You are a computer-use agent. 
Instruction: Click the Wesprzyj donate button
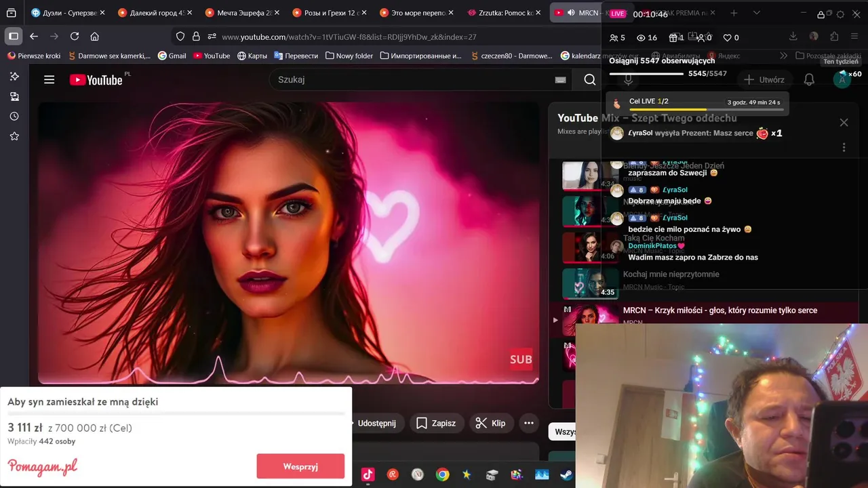[300, 466]
